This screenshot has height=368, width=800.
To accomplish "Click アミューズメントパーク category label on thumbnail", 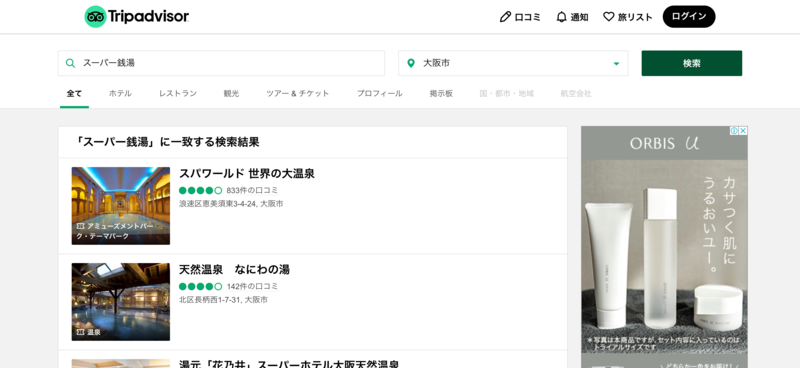I will 115,231.
